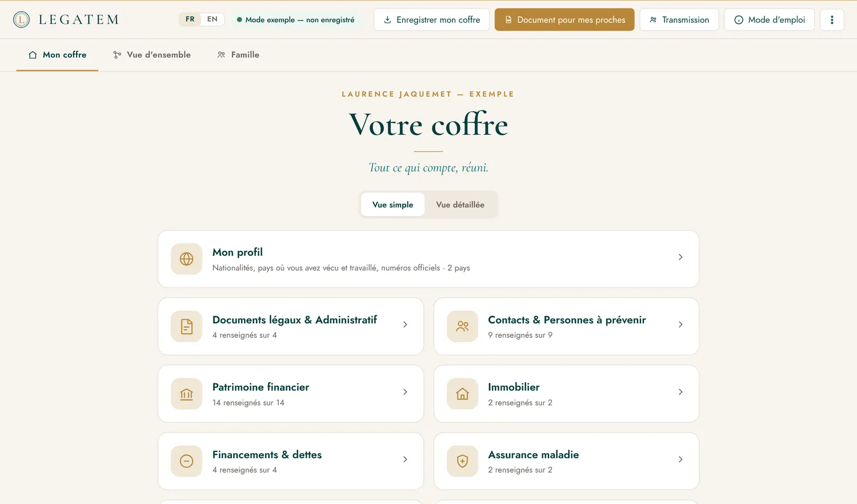This screenshot has width=857, height=504.
Task: Click the LEGATEM wordmark
Action: tap(79, 19)
